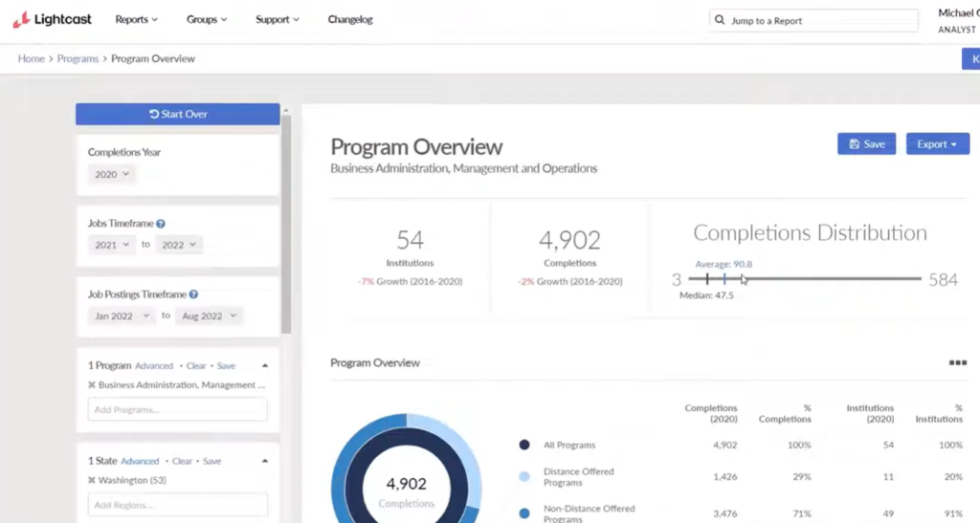The height and width of the screenshot is (523, 980).
Task: Open the Export dropdown button
Action: pyautogui.click(x=937, y=144)
